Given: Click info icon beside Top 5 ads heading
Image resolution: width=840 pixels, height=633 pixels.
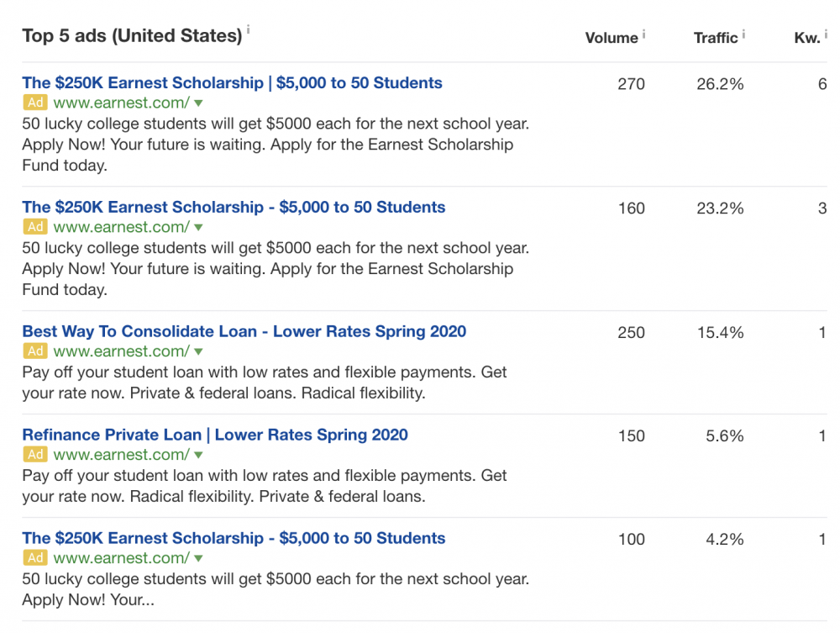Looking at the screenshot, I should [249, 30].
